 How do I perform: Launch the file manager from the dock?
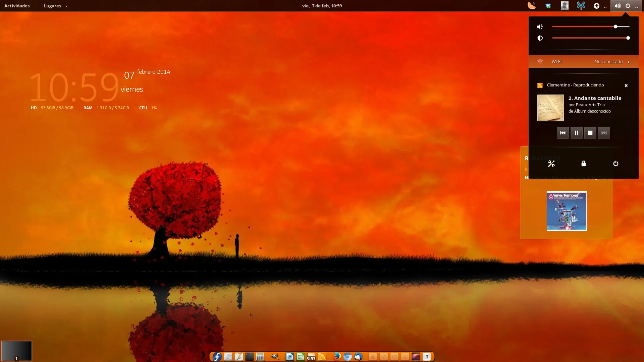pos(228,357)
